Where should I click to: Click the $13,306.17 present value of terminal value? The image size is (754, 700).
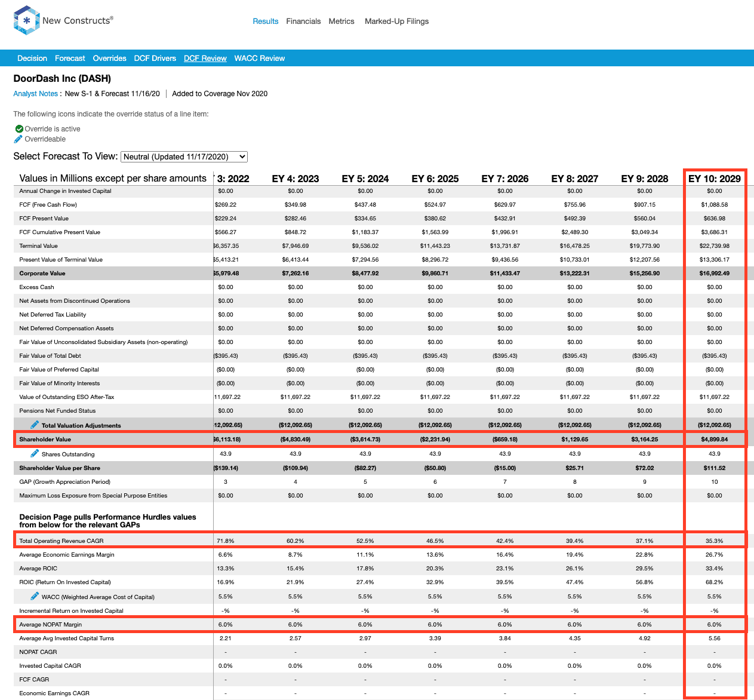(x=715, y=260)
